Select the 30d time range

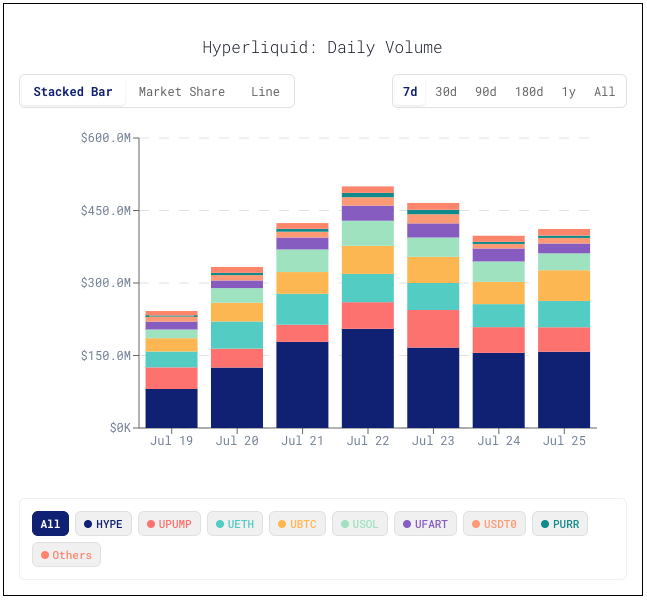(446, 91)
